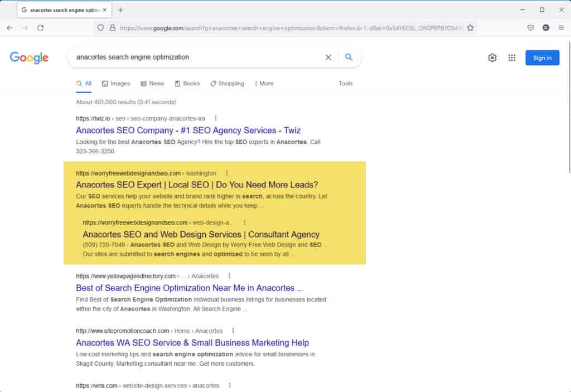The height and width of the screenshot is (392, 571).
Task: Select the All results tab
Action: tap(84, 84)
